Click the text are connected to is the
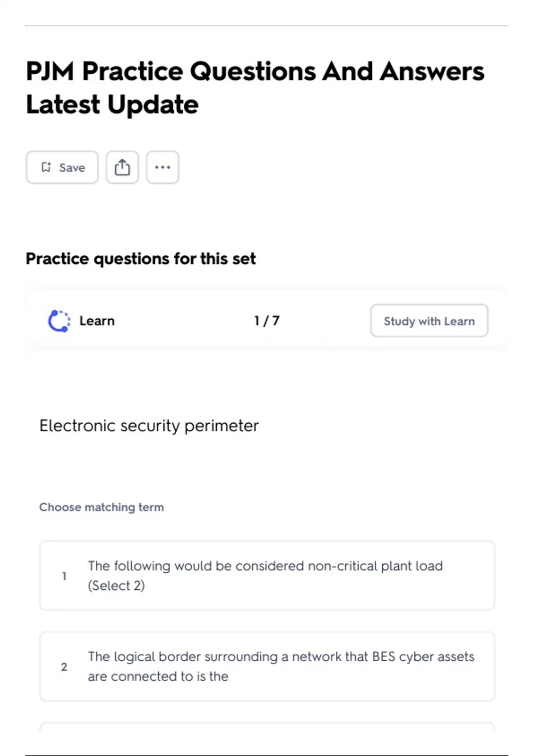The image size is (534, 756). click(x=158, y=676)
